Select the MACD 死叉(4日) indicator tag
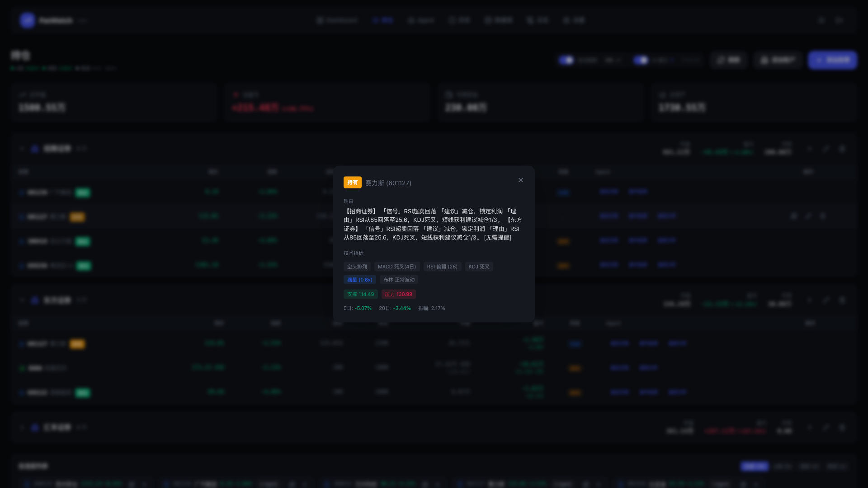Viewport: 868px width, 488px height. [396, 267]
